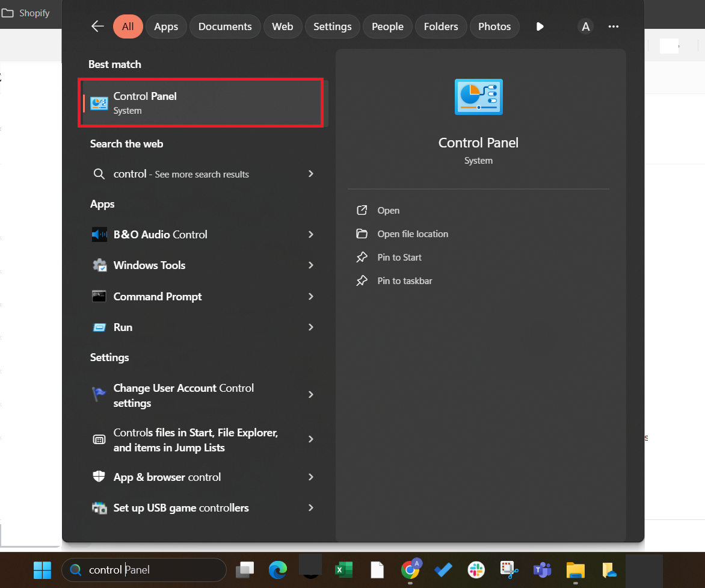Open Slack from the taskbar
The width and height of the screenshot is (705, 588).
476,569
